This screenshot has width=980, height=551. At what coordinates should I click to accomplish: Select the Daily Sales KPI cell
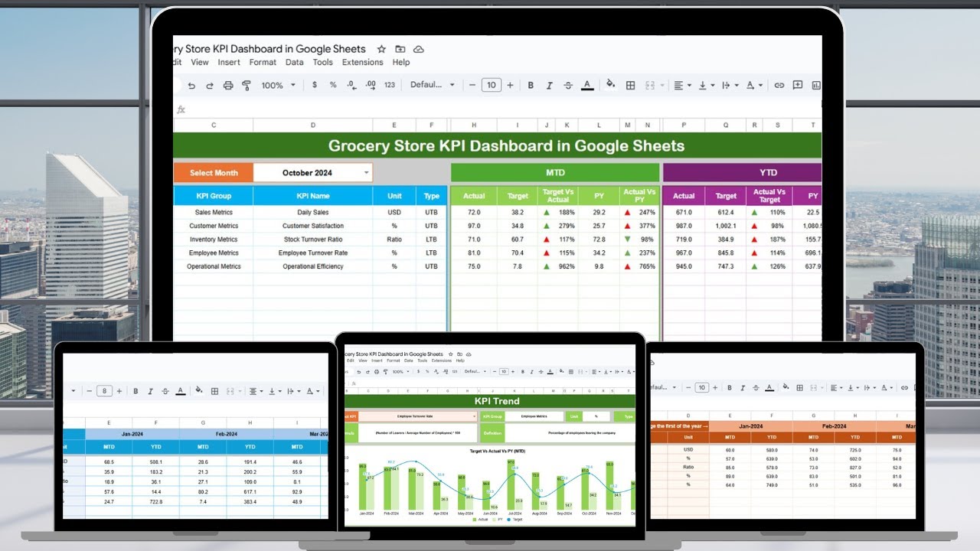click(313, 212)
